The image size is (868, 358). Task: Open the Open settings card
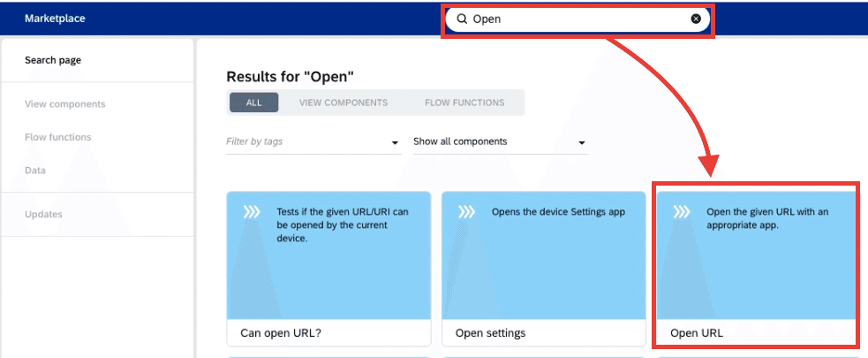[544, 269]
